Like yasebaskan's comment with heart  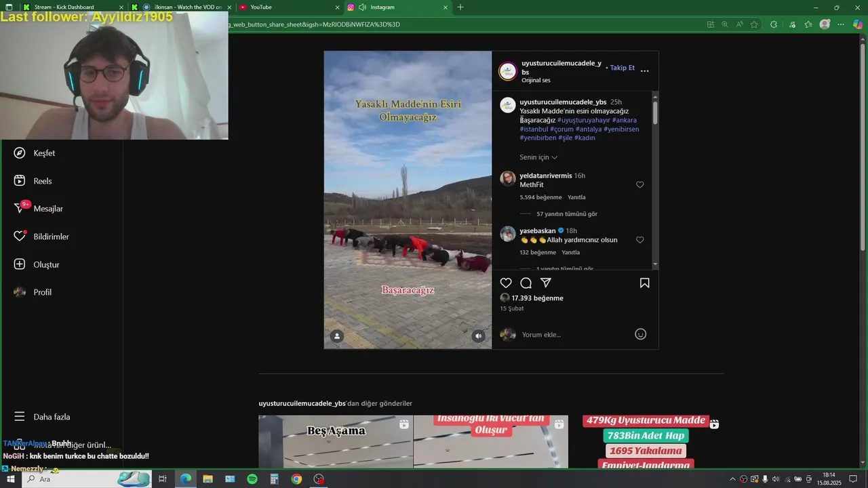[639, 240]
